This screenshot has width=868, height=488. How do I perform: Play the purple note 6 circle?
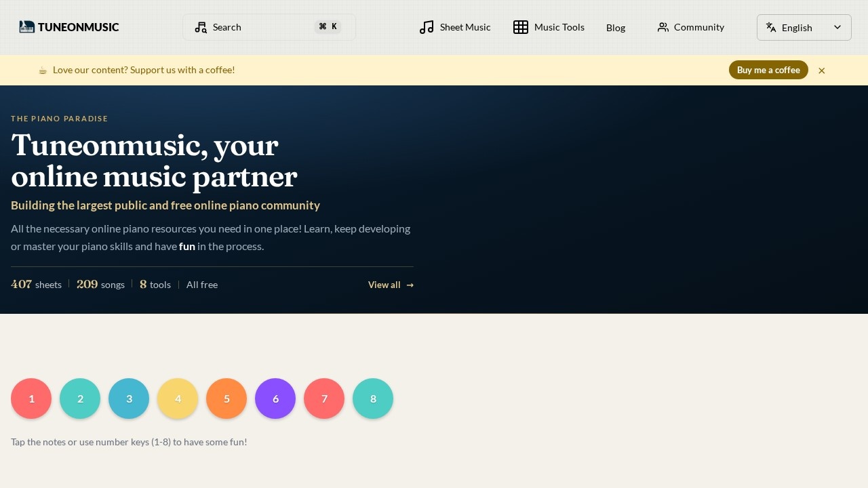(x=275, y=399)
